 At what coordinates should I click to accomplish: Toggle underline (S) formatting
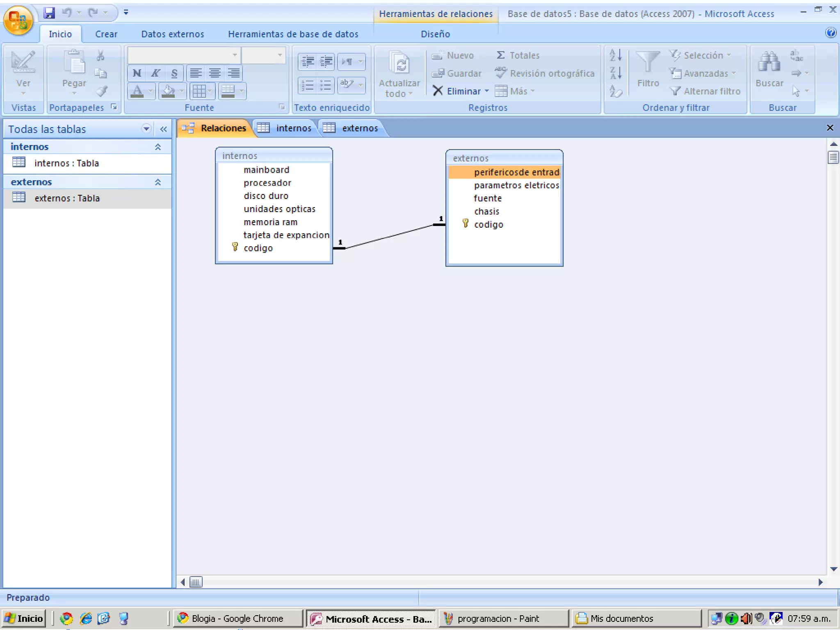tap(174, 73)
